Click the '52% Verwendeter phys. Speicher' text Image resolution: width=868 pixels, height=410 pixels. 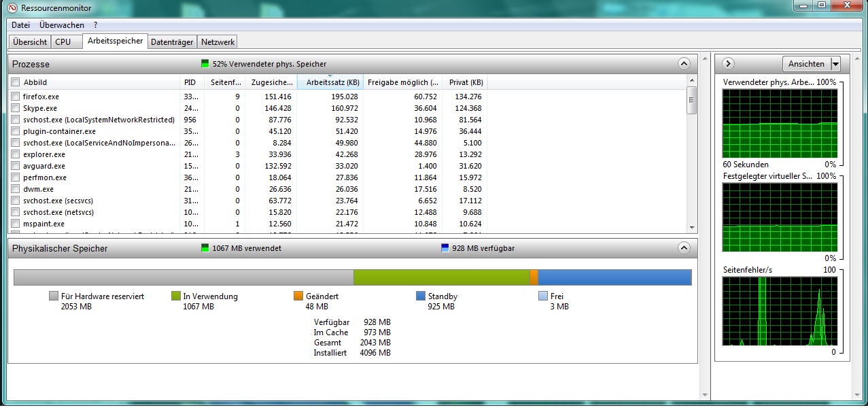click(x=269, y=64)
